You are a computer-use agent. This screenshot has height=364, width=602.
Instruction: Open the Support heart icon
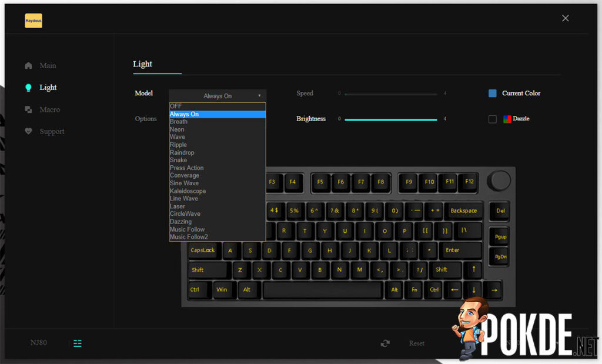point(28,131)
